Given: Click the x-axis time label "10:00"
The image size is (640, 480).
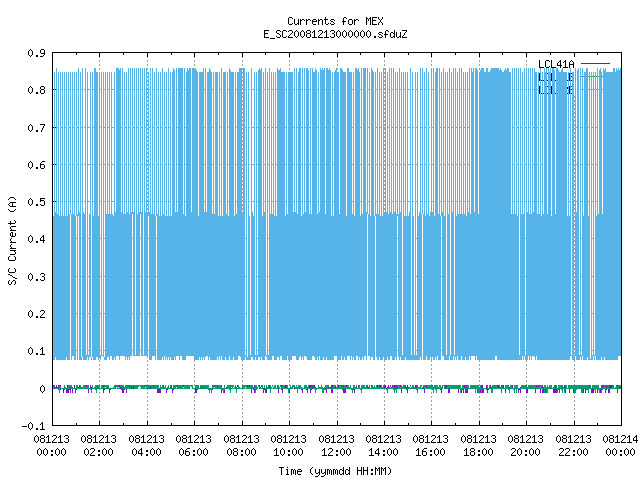Looking at the screenshot, I should coord(289,452).
